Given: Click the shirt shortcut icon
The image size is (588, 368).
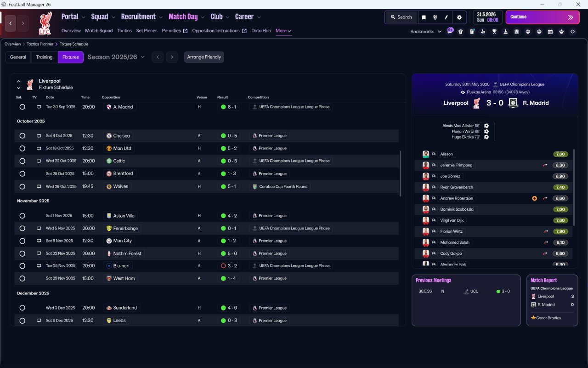Looking at the screenshot, I should pos(461,32).
